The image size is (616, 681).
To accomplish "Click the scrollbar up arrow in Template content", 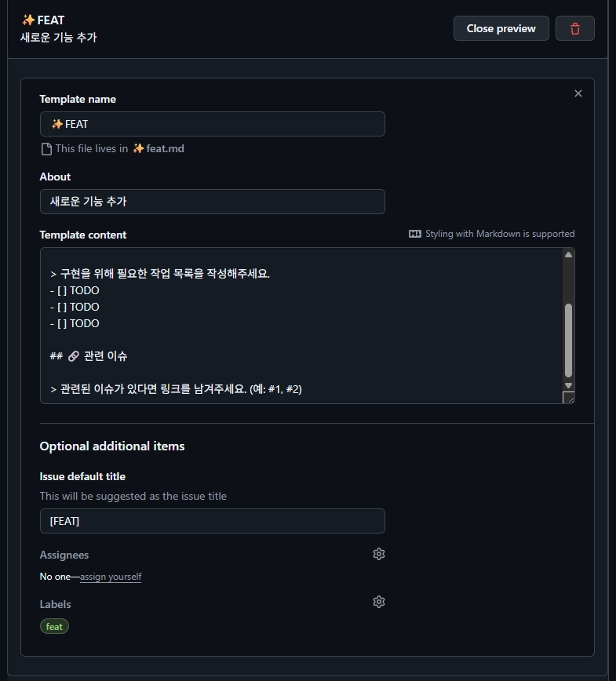I will (568, 254).
